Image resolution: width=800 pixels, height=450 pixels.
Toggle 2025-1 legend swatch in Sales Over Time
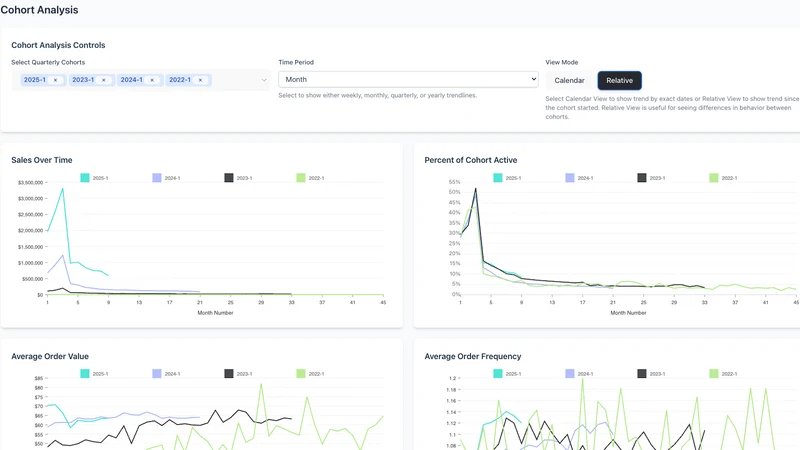click(85, 178)
